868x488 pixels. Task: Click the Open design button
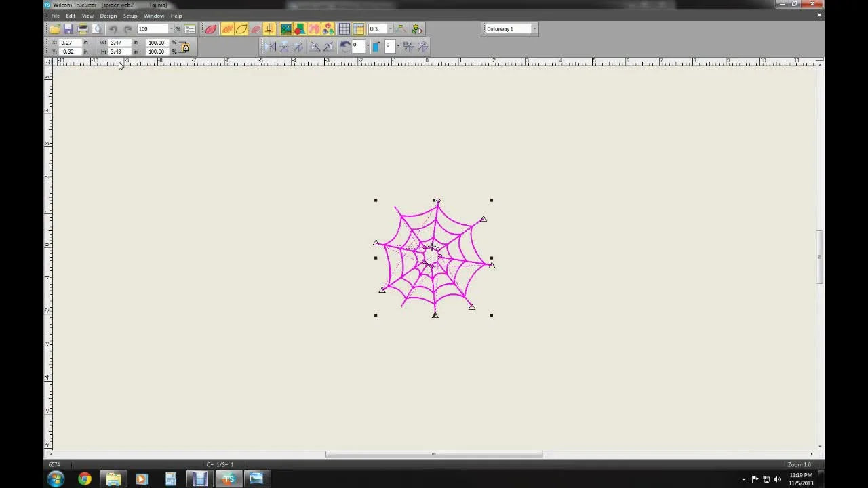point(54,28)
